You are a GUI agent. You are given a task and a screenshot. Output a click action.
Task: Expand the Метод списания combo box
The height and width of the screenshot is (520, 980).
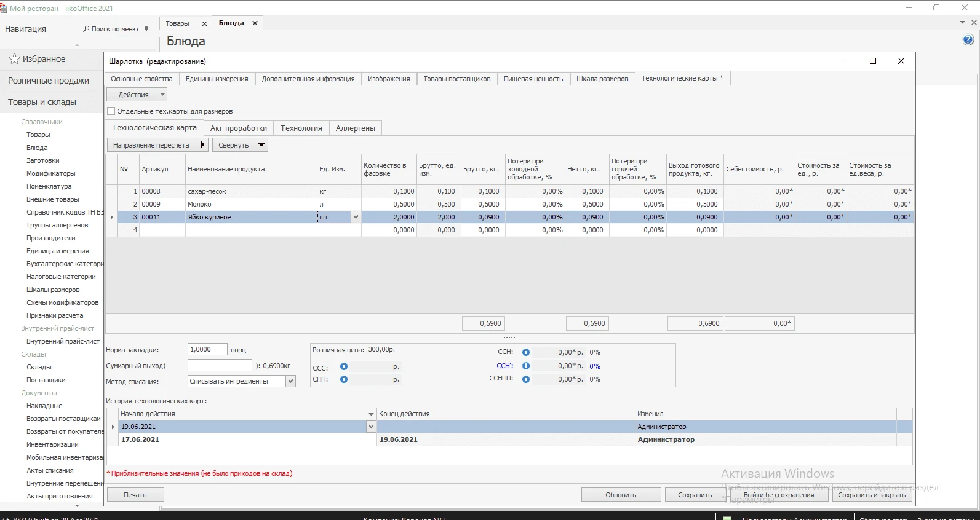tap(291, 382)
